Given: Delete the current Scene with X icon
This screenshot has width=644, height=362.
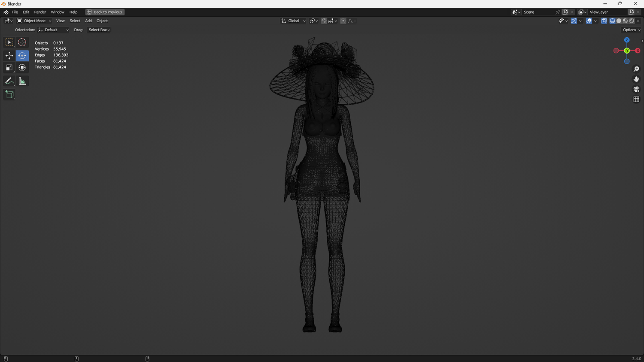Looking at the screenshot, I should (572, 12).
